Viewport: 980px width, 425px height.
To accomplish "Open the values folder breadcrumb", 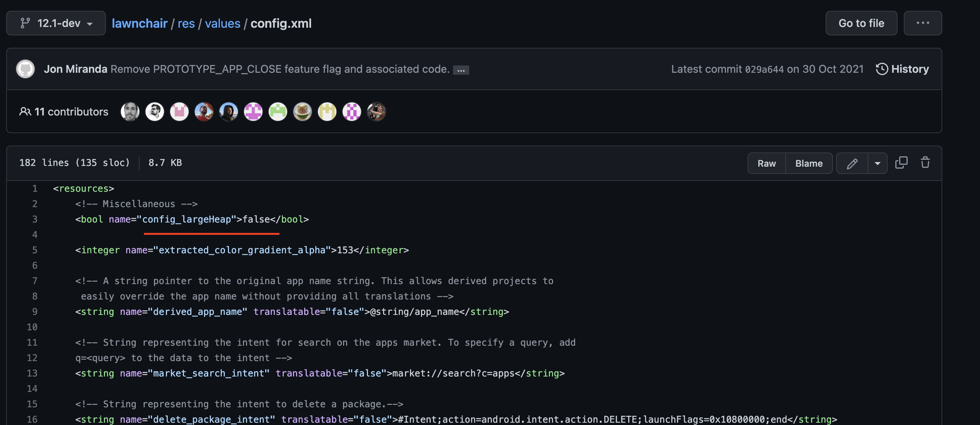I will point(222,23).
